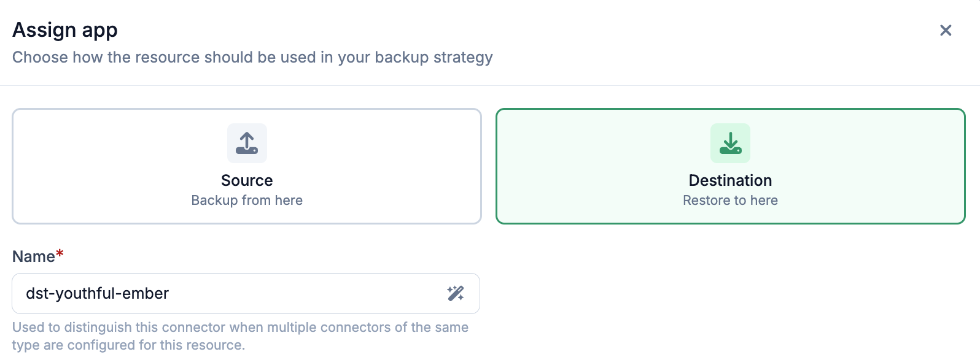Click the "Destination" heading text

click(x=730, y=180)
